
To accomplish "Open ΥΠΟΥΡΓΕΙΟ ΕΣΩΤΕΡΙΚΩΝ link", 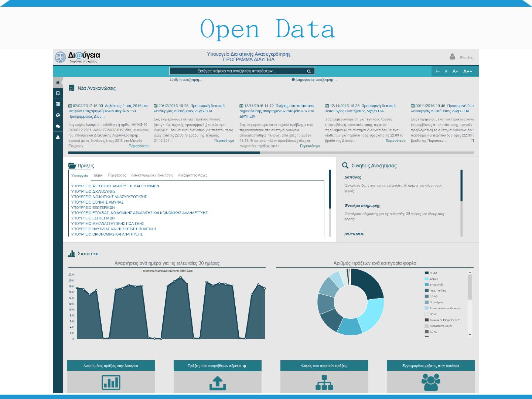I will point(93,218).
